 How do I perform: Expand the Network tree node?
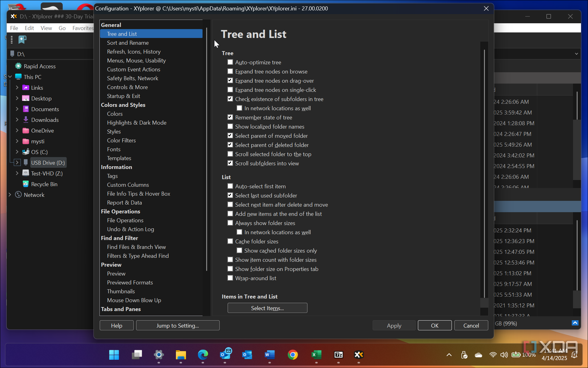(10, 195)
